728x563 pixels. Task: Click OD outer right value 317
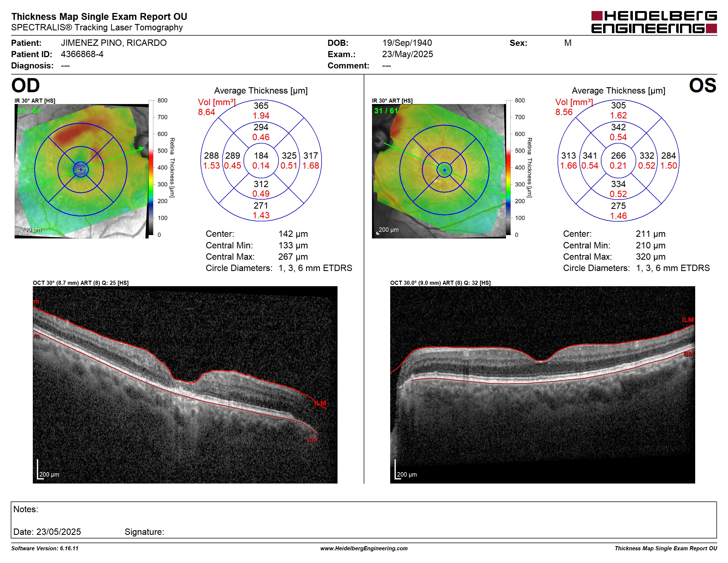311,156
